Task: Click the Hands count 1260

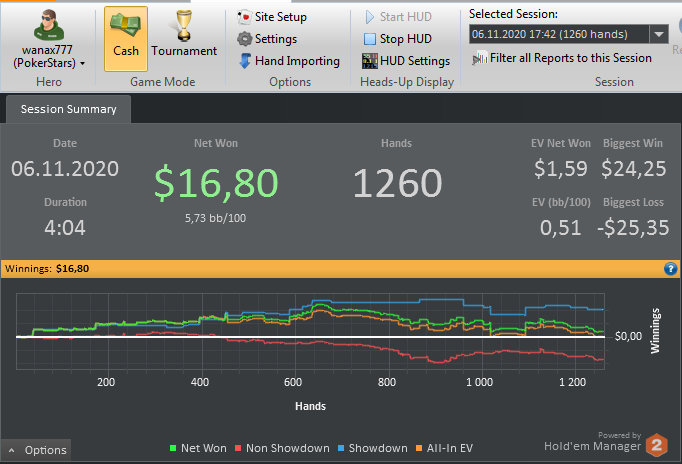Action: (397, 183)
